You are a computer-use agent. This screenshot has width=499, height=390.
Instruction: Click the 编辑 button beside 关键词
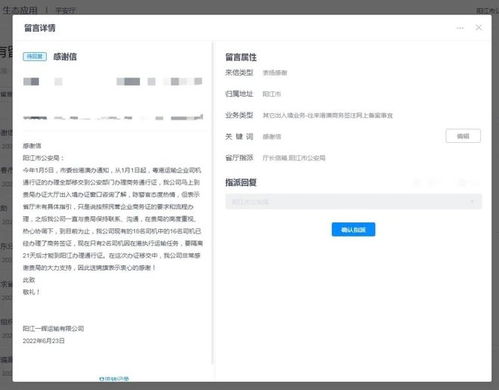(x=463, y=136)
